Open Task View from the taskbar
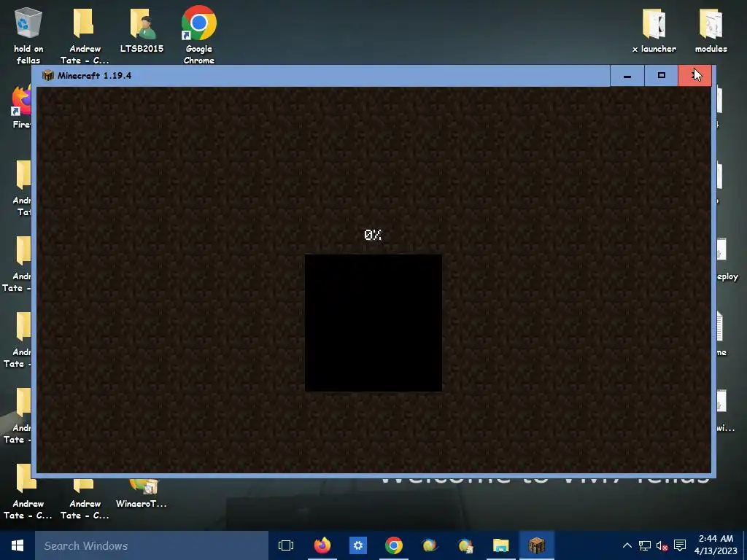 pos(286,545)
